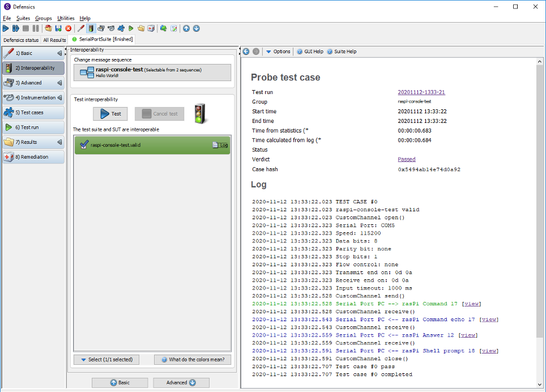The image size is (546, 392).
Task: Open the Utilities menu
Action: (66, 18)
